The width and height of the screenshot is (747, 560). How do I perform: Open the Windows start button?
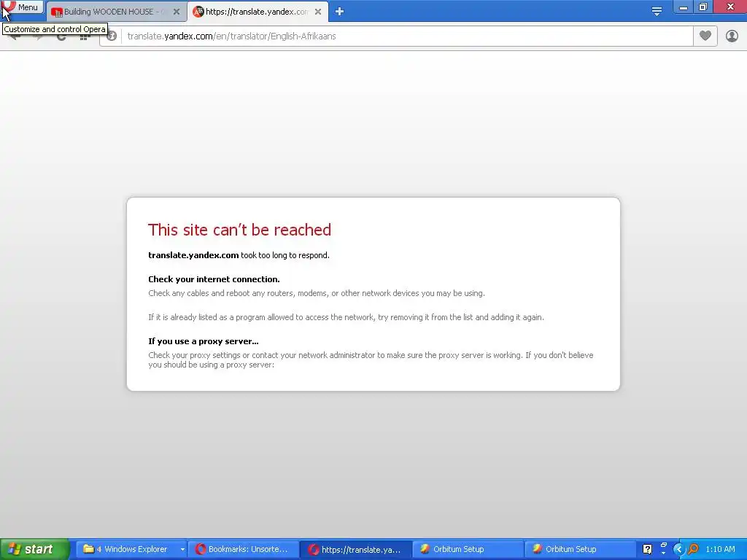coord(35,549)
